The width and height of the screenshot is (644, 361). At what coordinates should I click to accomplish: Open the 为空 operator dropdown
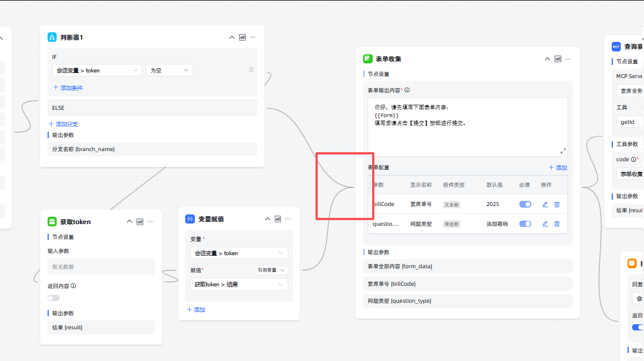click(x=169, y=70)
